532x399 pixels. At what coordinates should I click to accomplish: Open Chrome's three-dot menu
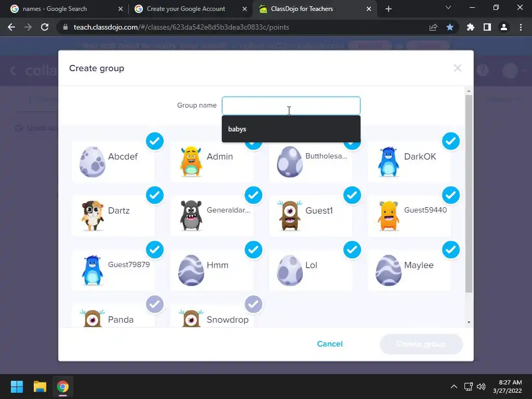click(521, 27)
